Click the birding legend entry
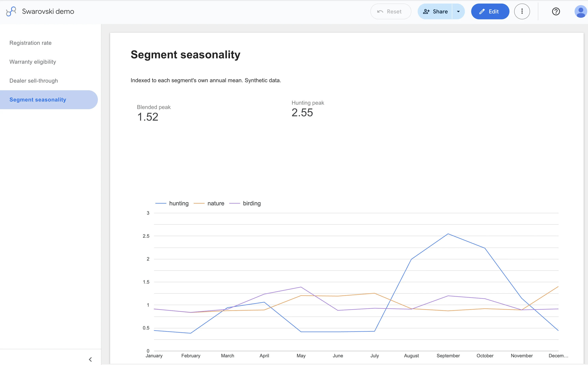The height and width of the screenshot is (365, 588). click(x=245, y=203)
